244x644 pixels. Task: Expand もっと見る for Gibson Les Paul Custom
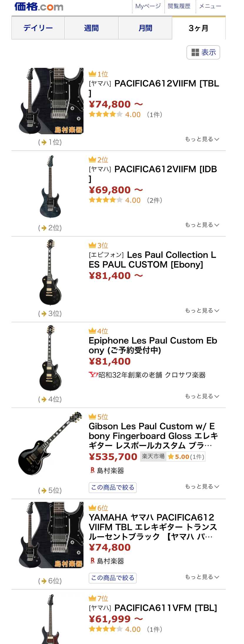pos(202,487)
